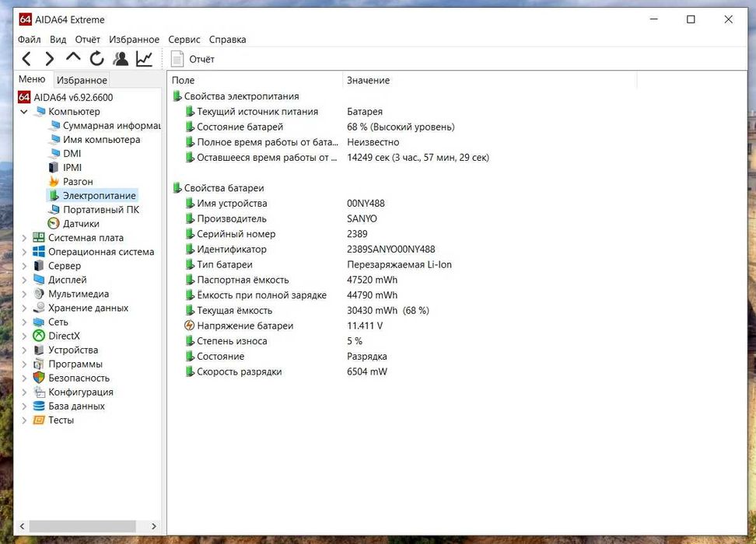The image size is (756, 544).
Task: Click the sidebar horizontal scrollbar thumb
Action: tap(82, 526)
